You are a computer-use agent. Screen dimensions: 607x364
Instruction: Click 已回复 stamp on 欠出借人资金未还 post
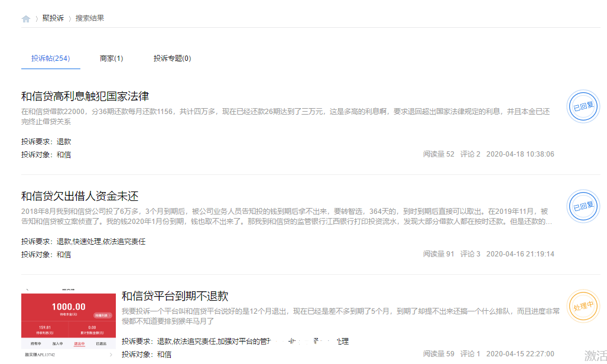pos(583,206)
